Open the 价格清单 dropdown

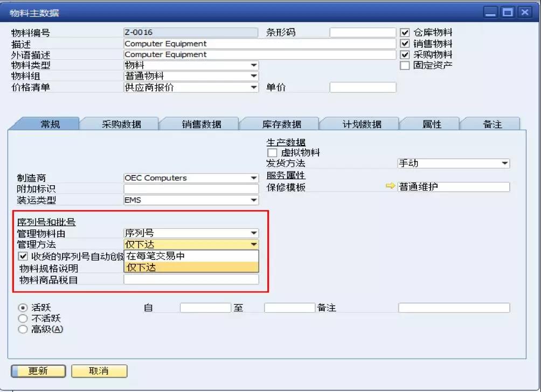253,87
